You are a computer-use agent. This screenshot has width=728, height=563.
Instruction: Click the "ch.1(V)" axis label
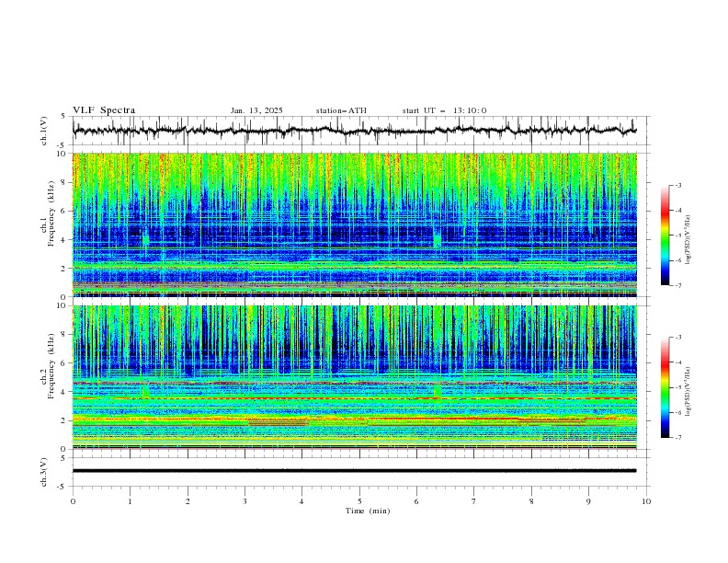pyautogui.click(x=44, y=131)
